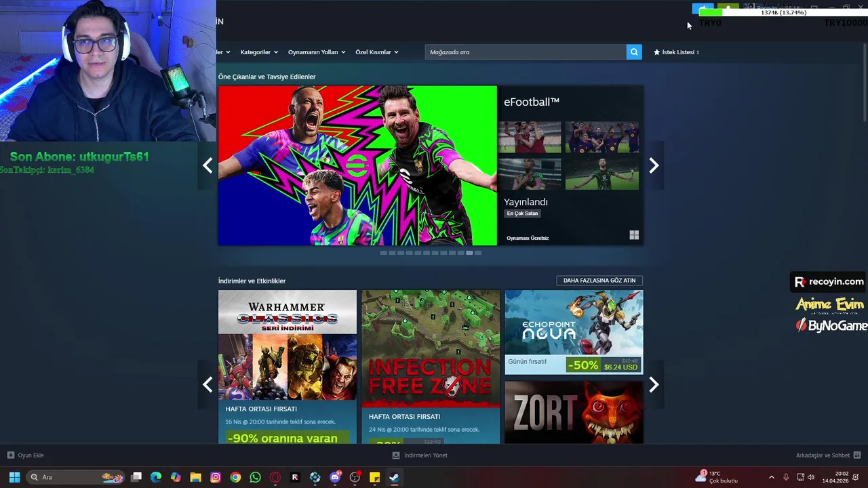Open WhatsApp from the taskbar

(x=255, y=477)
